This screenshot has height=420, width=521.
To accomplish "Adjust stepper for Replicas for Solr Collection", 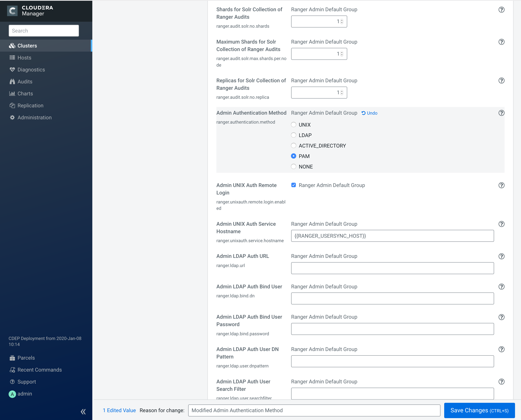I will coord(342,92).
